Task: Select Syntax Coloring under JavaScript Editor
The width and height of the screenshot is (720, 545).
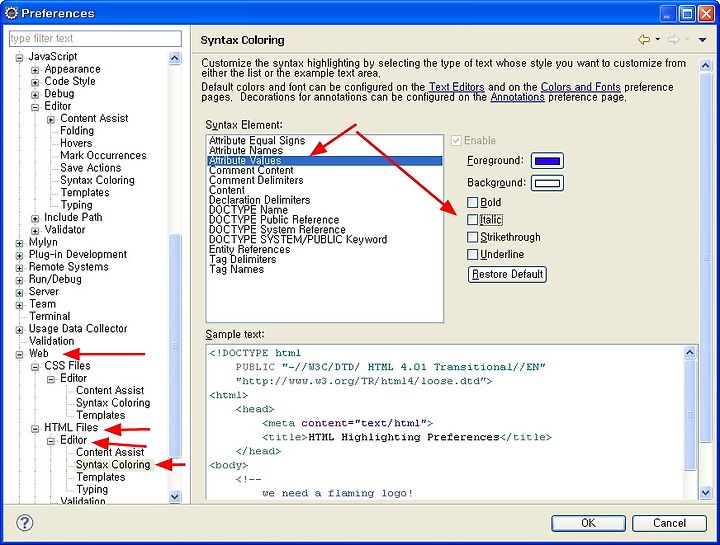Action: 97,180
